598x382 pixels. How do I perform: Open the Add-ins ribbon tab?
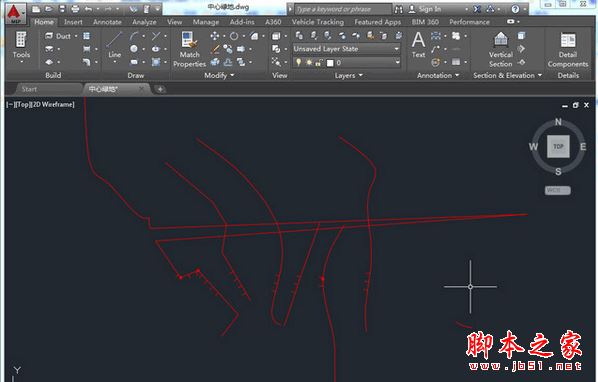pyautogui.click(x=242, y=22)
